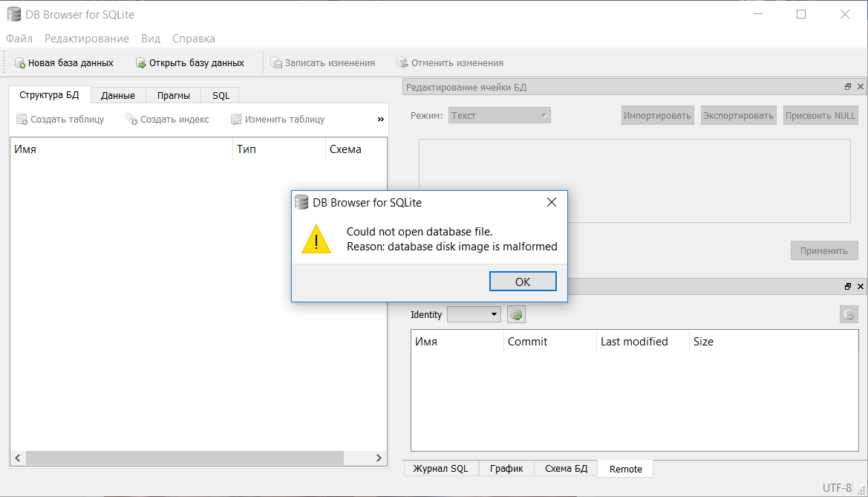This screenshot has width=868, height=497.
Task: Click the Create Index button
Action: [168, 119]
